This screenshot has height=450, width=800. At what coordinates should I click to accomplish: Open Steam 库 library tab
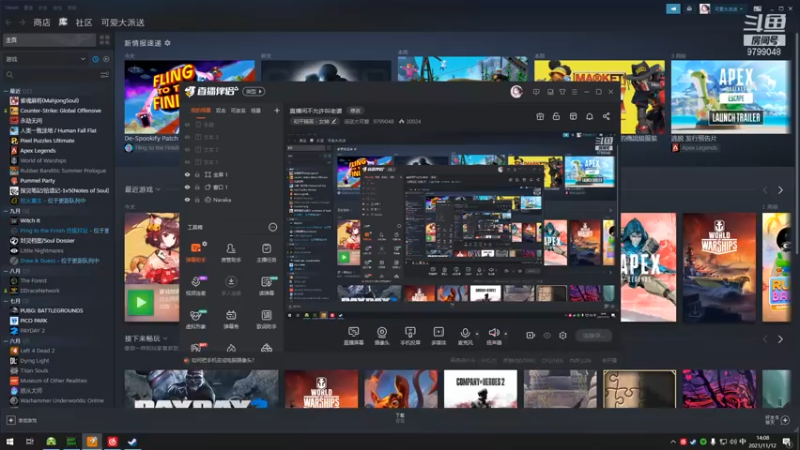pos(63,22)
